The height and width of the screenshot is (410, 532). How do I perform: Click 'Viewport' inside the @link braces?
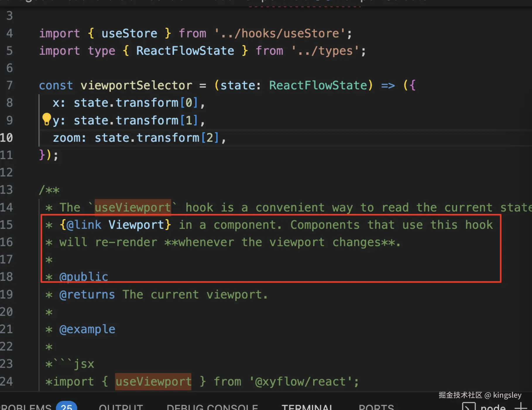point(136,225)
